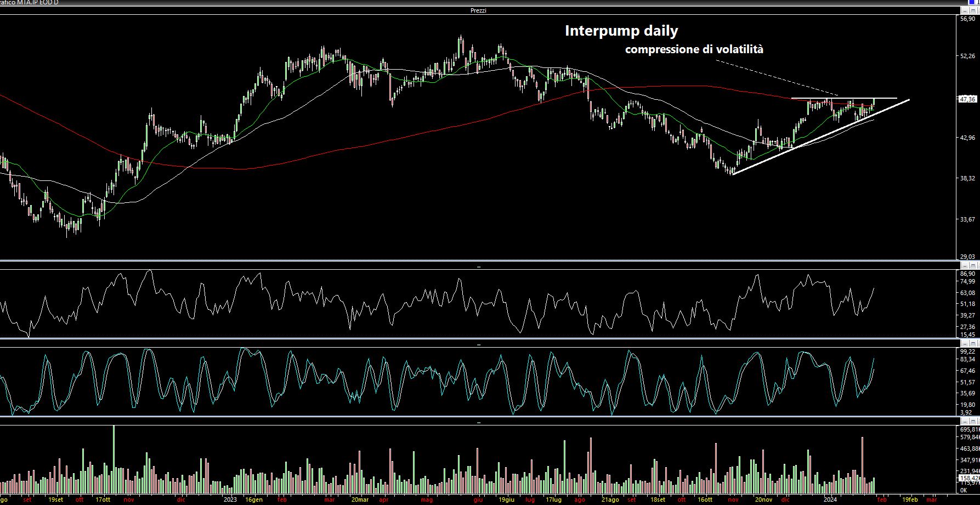
Task: Click the 2024 year label on time axis
Action: (830, 500)
